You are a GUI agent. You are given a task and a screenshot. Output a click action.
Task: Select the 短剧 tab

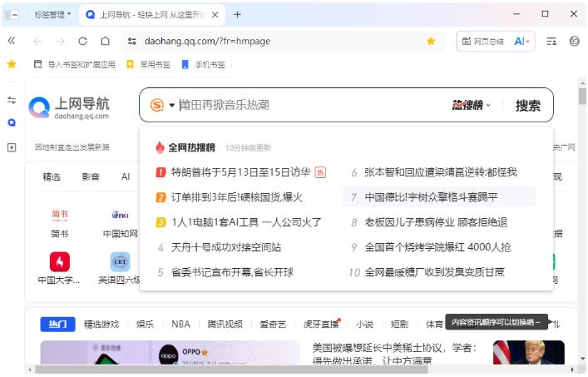(399, 325)
